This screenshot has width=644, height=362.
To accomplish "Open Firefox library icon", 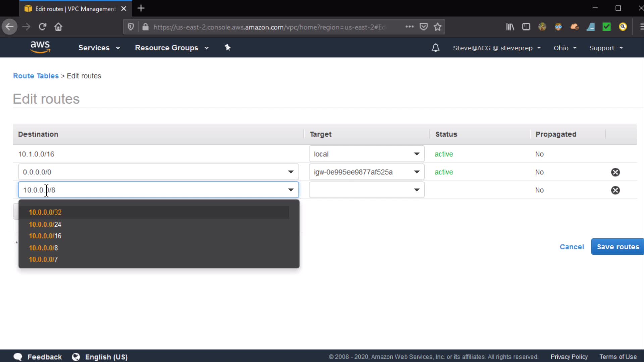I will 510,27.
